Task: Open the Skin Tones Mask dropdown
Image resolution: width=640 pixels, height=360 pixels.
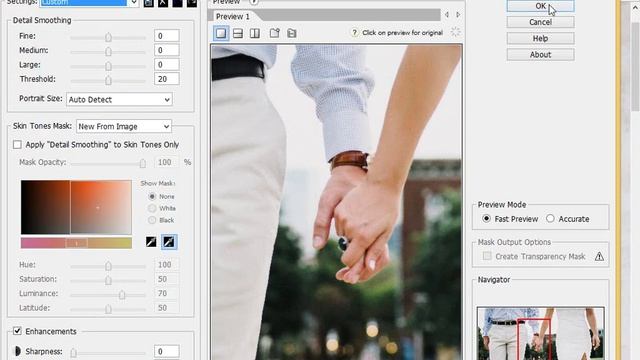Action: tap(124, 127)
